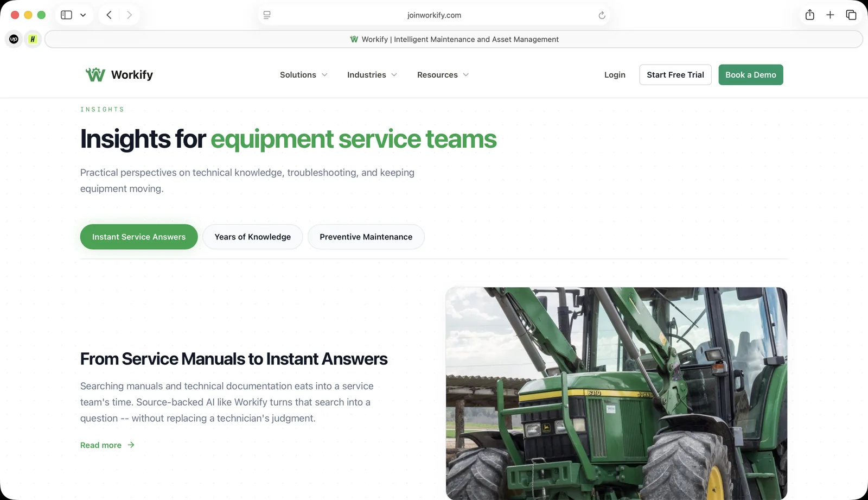Follow the Read more link
This screenshot has height=500, width=868.
[107, 445]
